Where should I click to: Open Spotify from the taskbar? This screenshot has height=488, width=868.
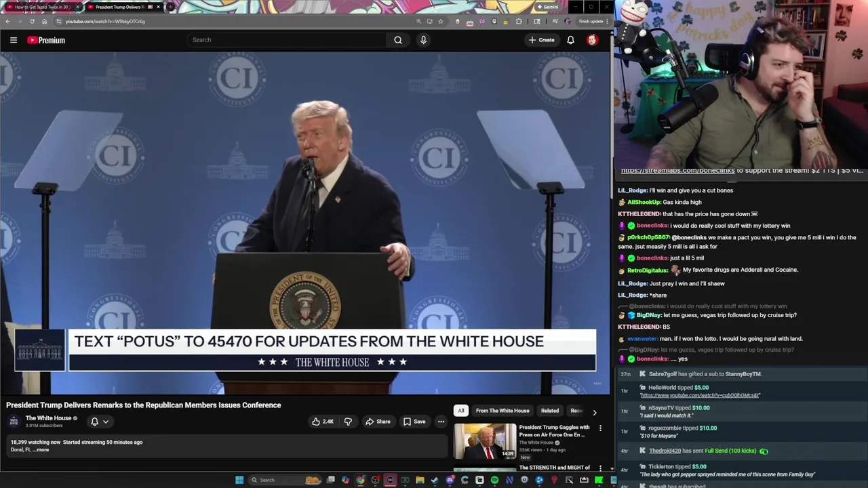click(494, 480)
